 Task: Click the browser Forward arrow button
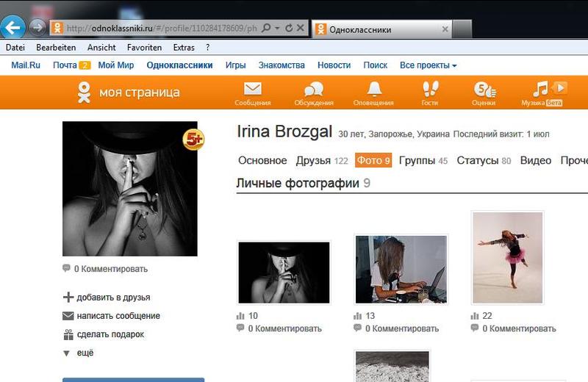click(37, 27)
